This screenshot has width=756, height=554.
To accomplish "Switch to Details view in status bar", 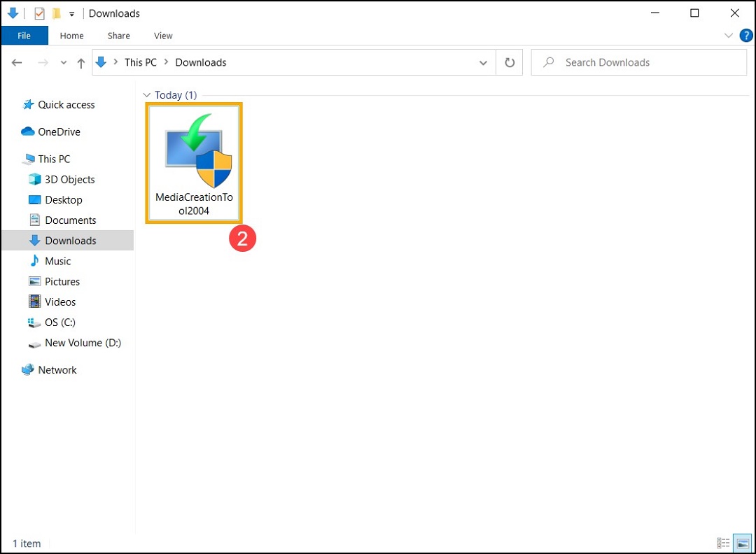I will (x=723, y=543).
